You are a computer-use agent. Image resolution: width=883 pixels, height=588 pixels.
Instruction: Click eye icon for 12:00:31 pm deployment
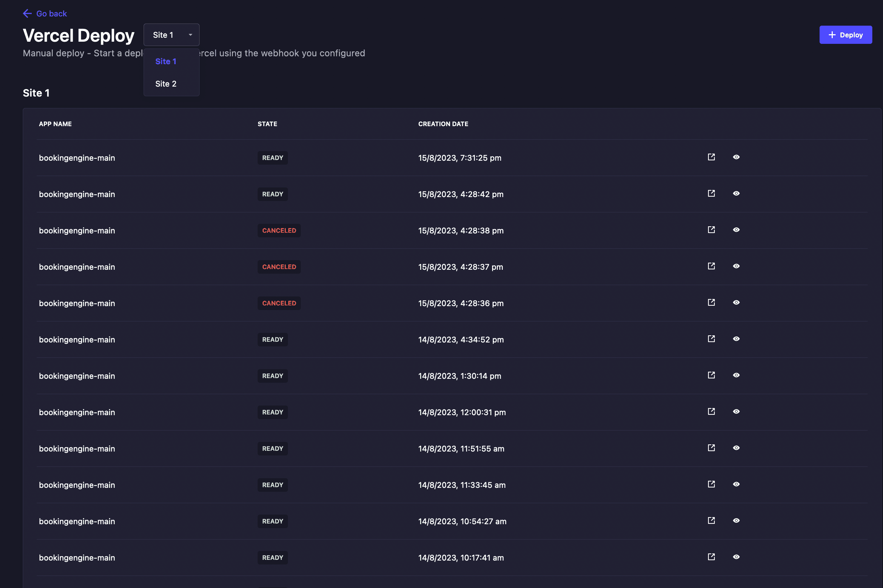pos(737,412)
